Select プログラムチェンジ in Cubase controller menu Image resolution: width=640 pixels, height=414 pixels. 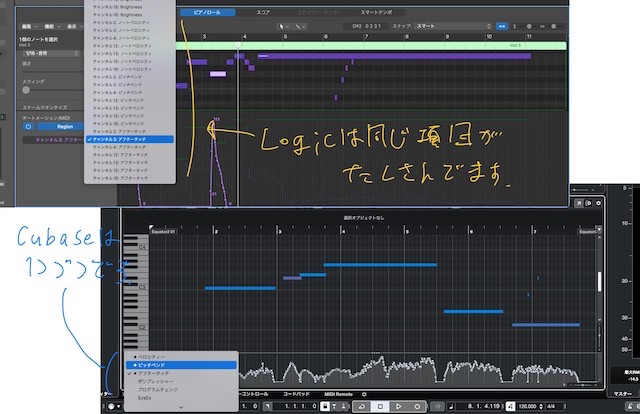(x=181, y=390)
